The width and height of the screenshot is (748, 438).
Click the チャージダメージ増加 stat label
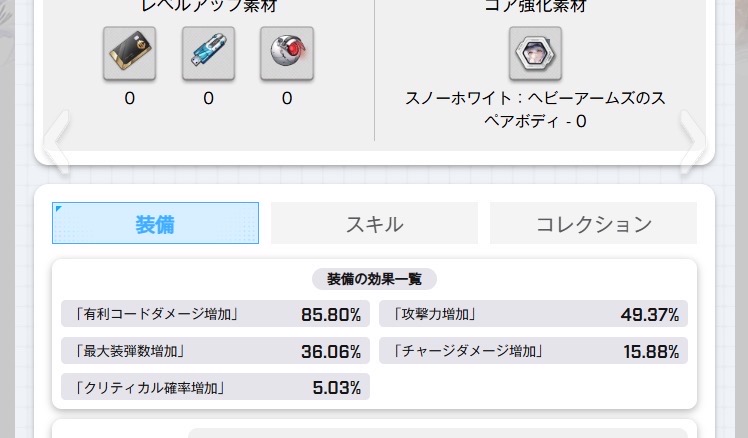(x=469, y=351)
